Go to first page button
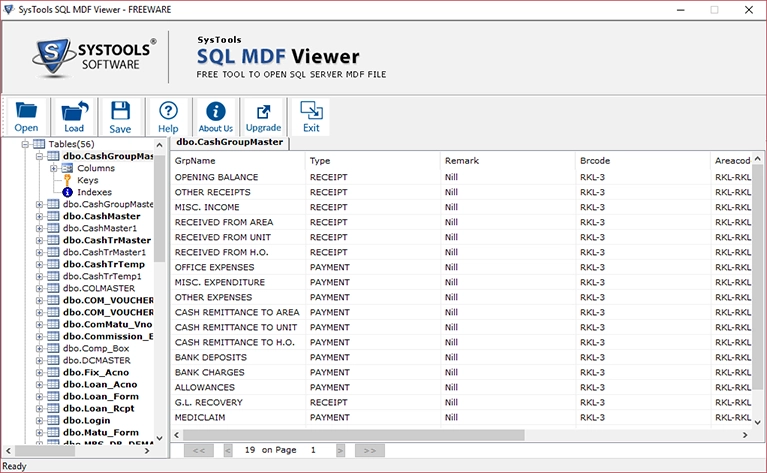The image size is (767, 473). click(199, 450)
